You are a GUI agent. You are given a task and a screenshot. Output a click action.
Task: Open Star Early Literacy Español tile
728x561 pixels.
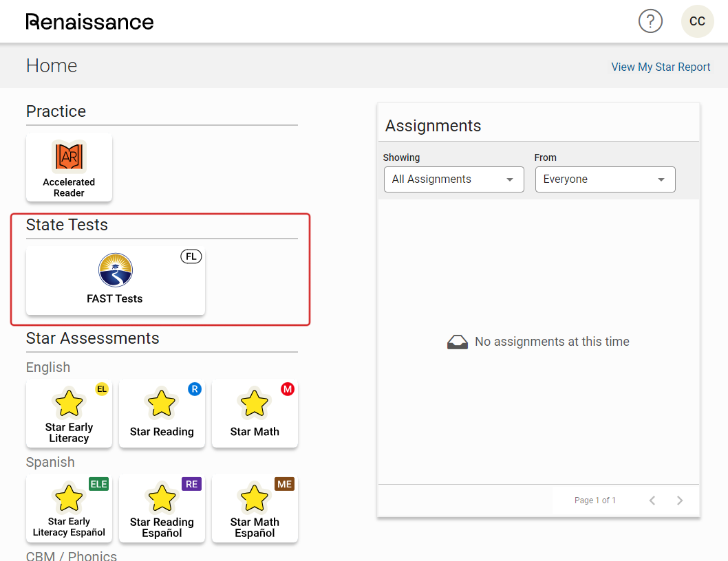[x=69, y=509]
